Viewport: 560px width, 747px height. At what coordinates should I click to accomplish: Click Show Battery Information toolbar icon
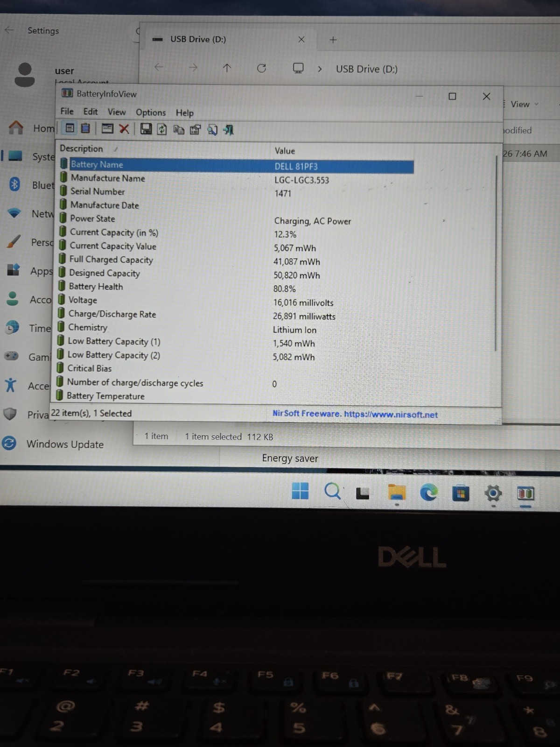click(70, 128)
